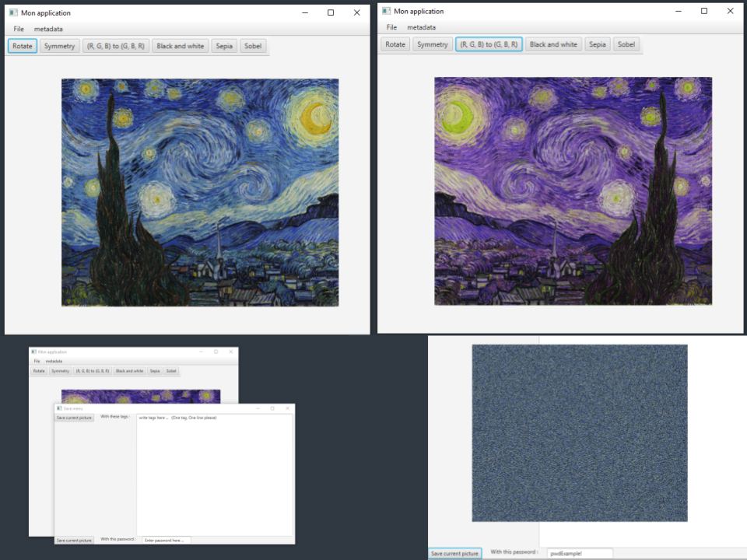
Task: Click highlighted (R, G, B) to (G, B, R) button
Action: [489, 44]
